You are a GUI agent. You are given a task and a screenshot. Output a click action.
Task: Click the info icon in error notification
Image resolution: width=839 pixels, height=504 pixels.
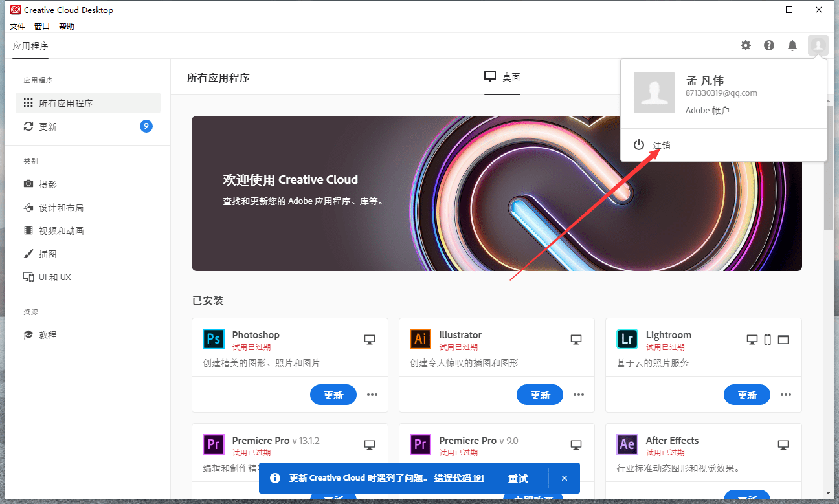click(x=275, y=478)
